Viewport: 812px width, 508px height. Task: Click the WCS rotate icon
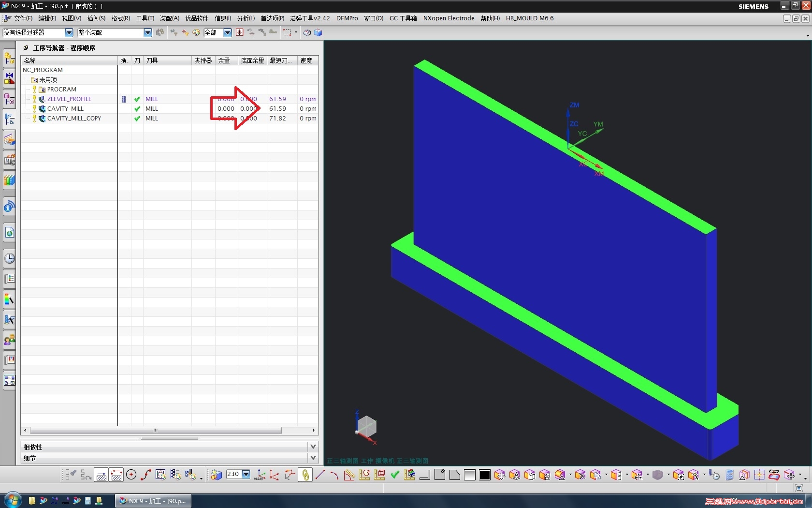290,475
